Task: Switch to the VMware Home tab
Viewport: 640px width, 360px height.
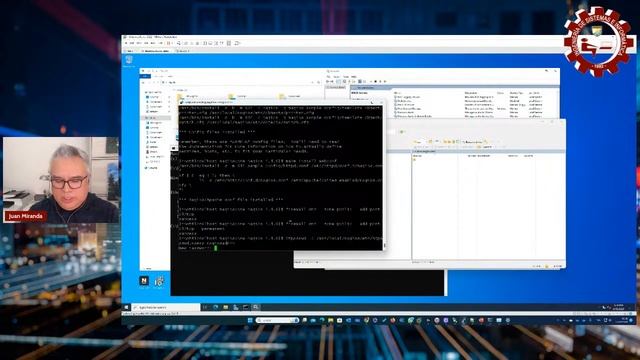Action: 129,51
